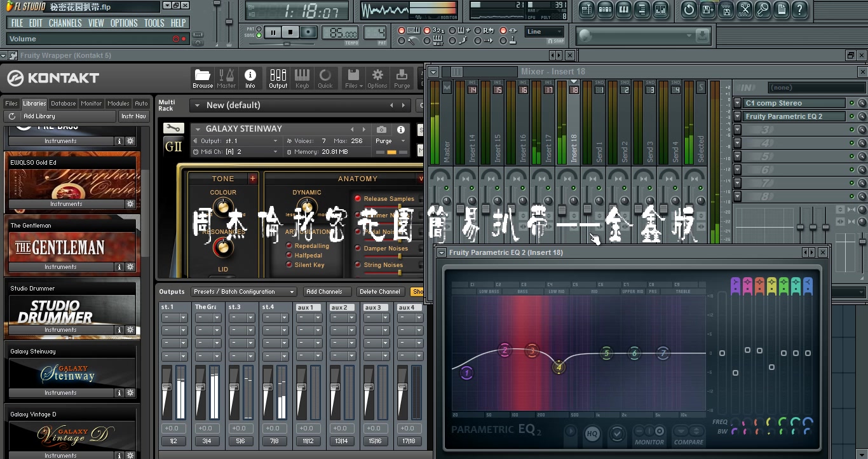
Task: Toggle Release Samples LED in Anatomy
Action: [358, 198]
